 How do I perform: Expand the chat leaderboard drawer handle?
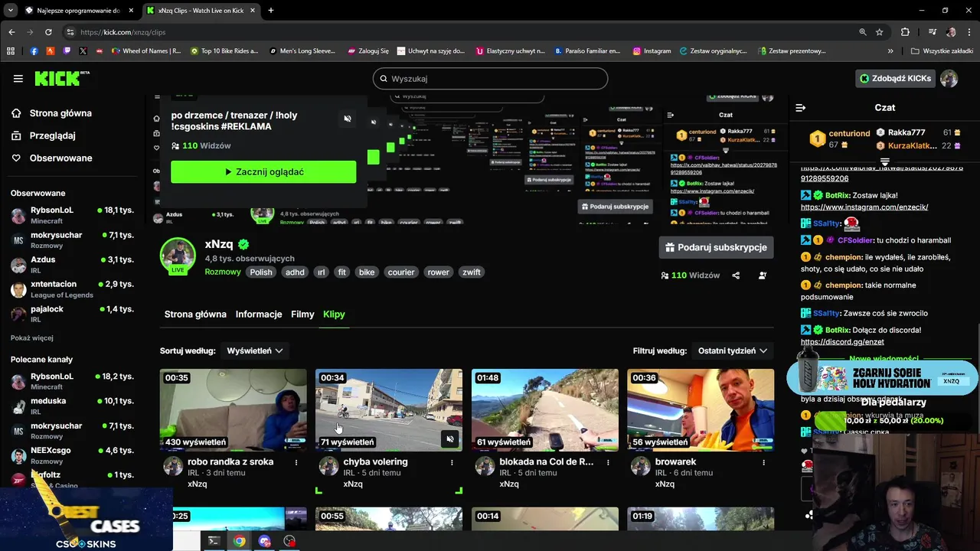pyautogui.click(x=884, y=161)
